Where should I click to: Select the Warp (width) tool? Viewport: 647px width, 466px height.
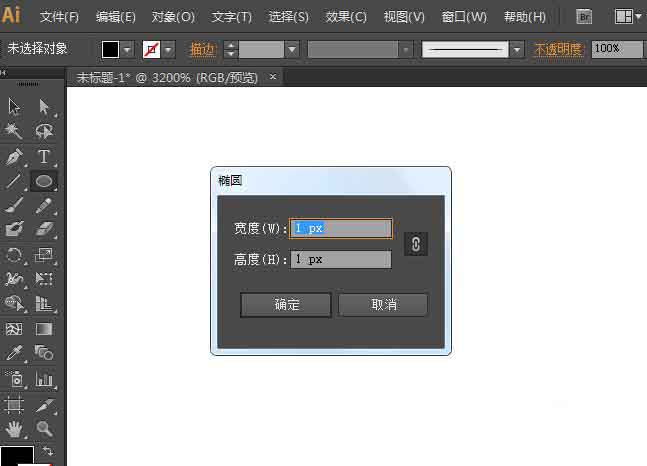coord(14,279)
